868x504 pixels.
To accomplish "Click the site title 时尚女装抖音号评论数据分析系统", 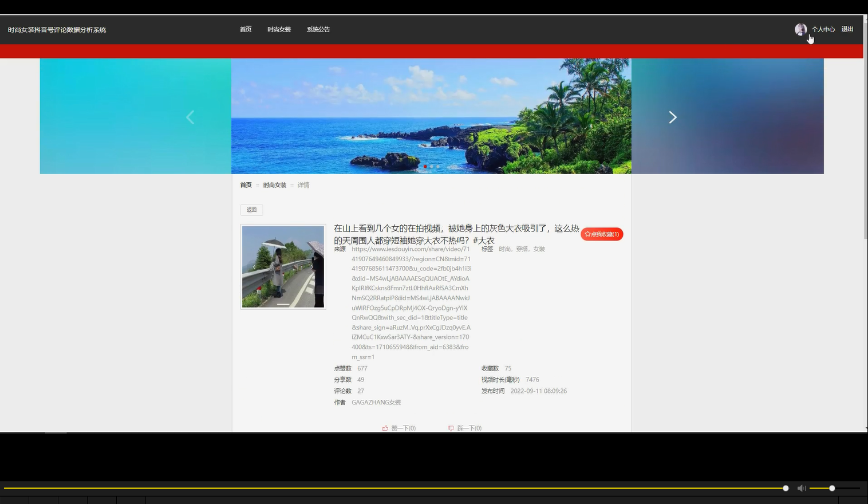I will point(57,30).
